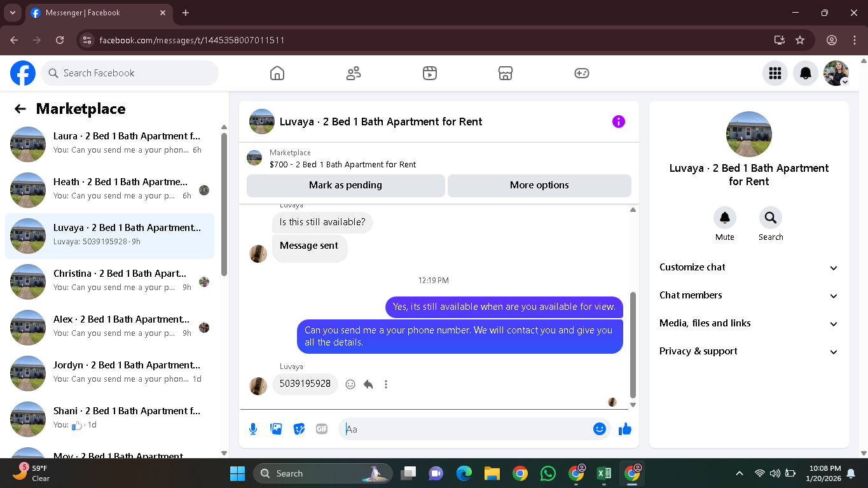The height and width of the screenshot is (488, 868).
Task: Mute this conversation with the bell icon
Action: pyautogui.click(x=725, y=218)
